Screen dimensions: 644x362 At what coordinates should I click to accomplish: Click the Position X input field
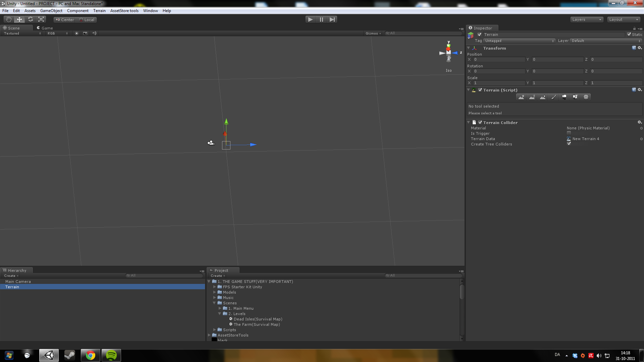pos(498,59)
